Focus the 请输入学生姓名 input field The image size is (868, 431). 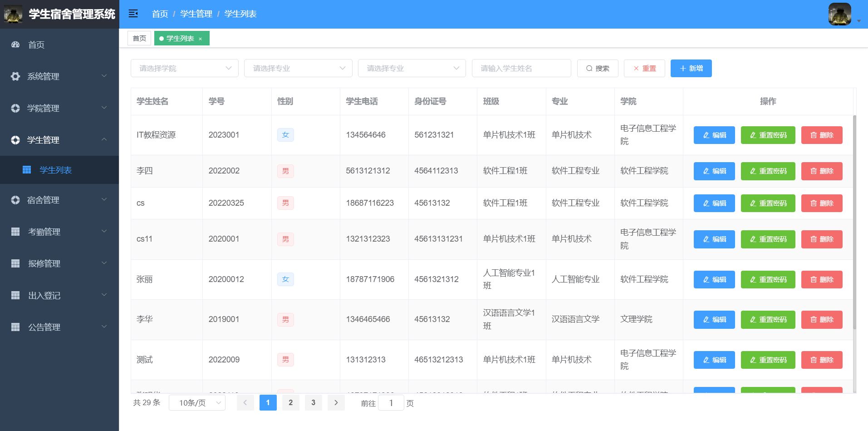pyautogui.click(x=521, y=68)
